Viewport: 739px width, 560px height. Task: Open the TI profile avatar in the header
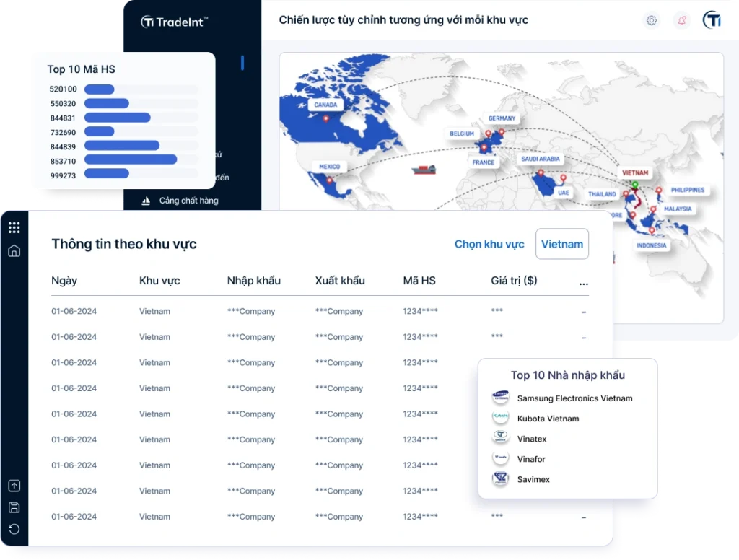[x=712, y=20]
